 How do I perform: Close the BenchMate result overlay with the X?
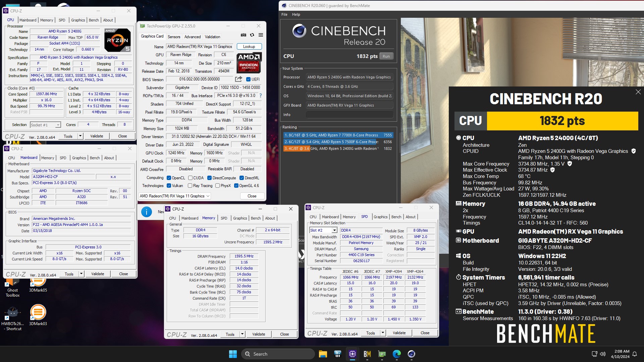point(638,92)
